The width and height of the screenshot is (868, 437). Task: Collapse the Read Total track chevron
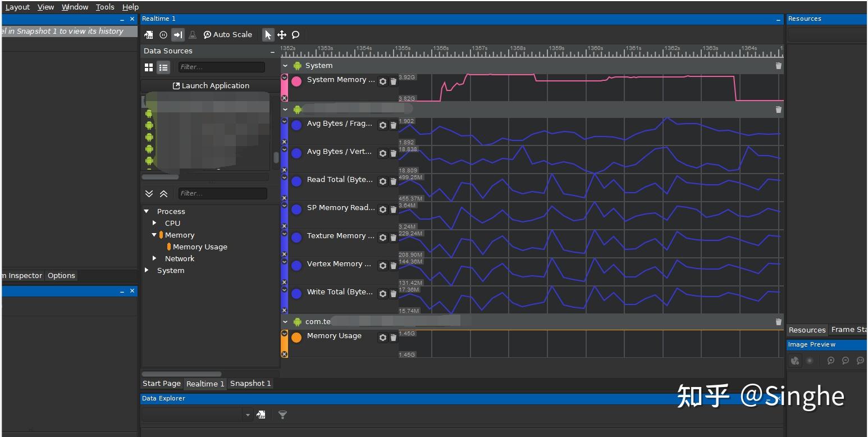[284, 177]
